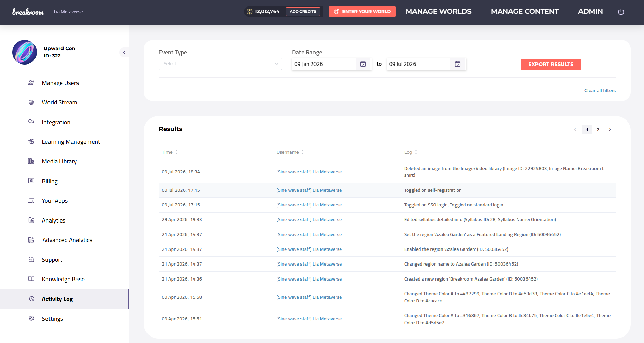
Task: Click '21 Apr 2026, 14:36' time cell
Action: [x=182, y=279]
